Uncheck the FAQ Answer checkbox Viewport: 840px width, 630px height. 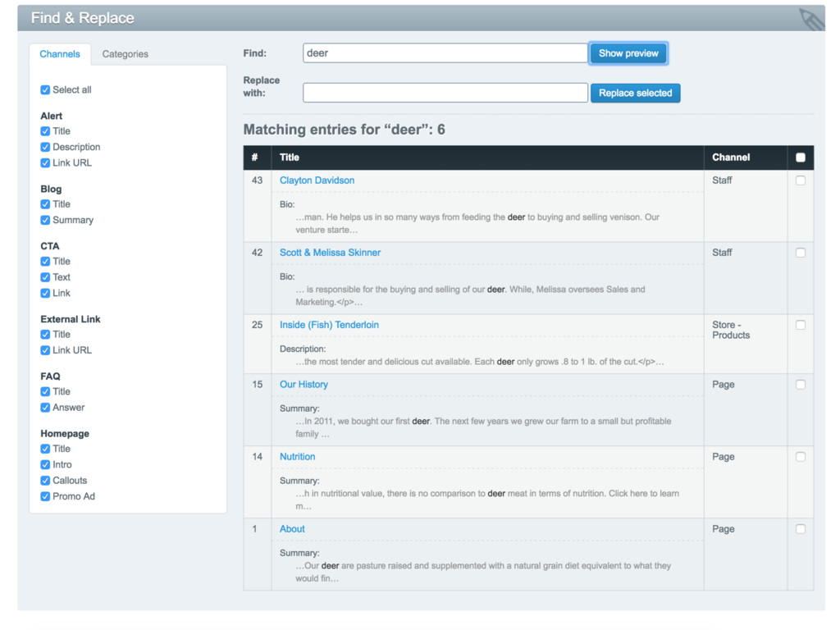click(x=46, y=408)
